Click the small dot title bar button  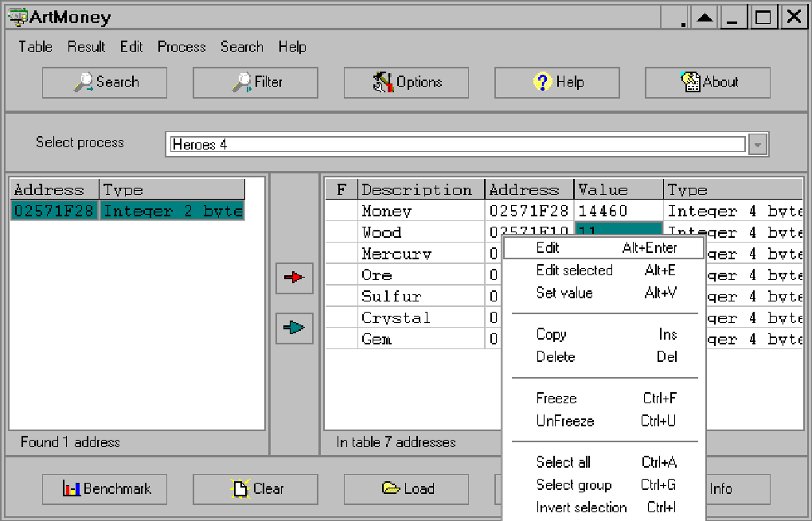tap(677, 17)
